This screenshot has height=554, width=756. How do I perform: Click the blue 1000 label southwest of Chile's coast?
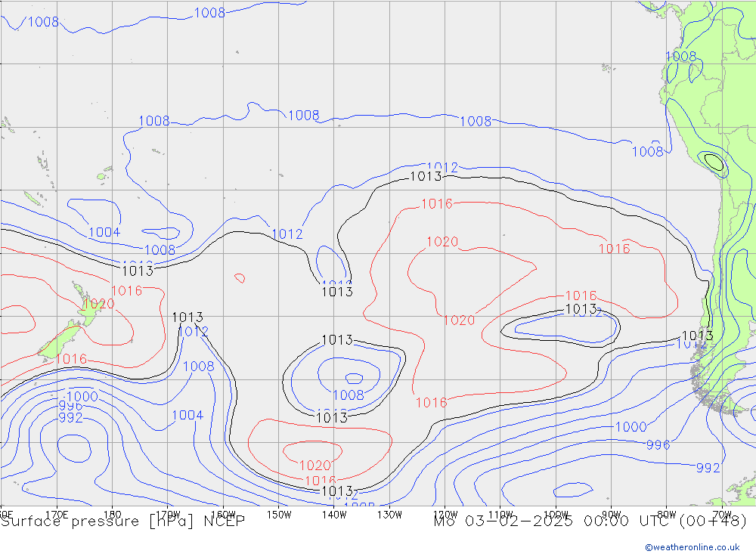coord(631,427)
